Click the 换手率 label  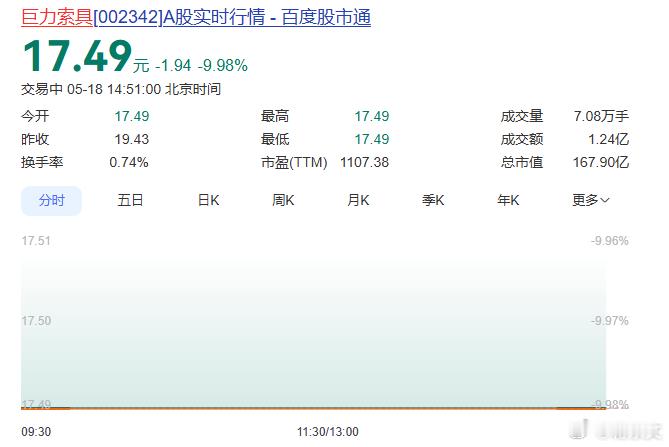pyautogui.click(x=42, y=162)
